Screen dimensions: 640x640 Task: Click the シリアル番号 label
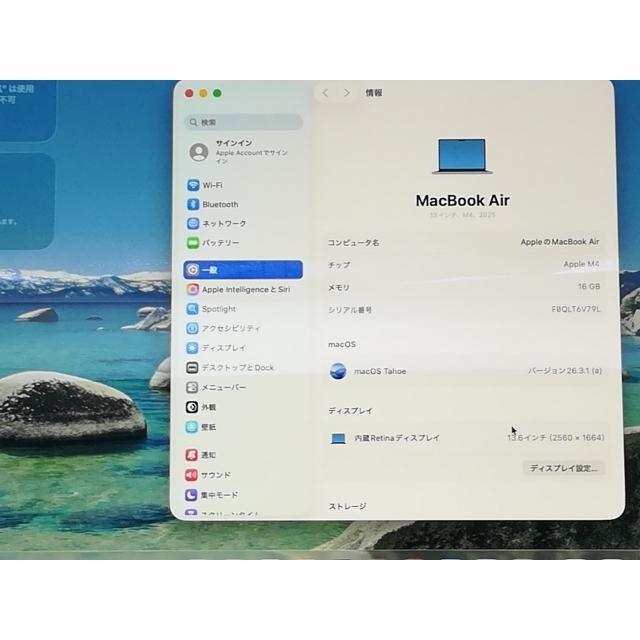click(x=350, y=310)
